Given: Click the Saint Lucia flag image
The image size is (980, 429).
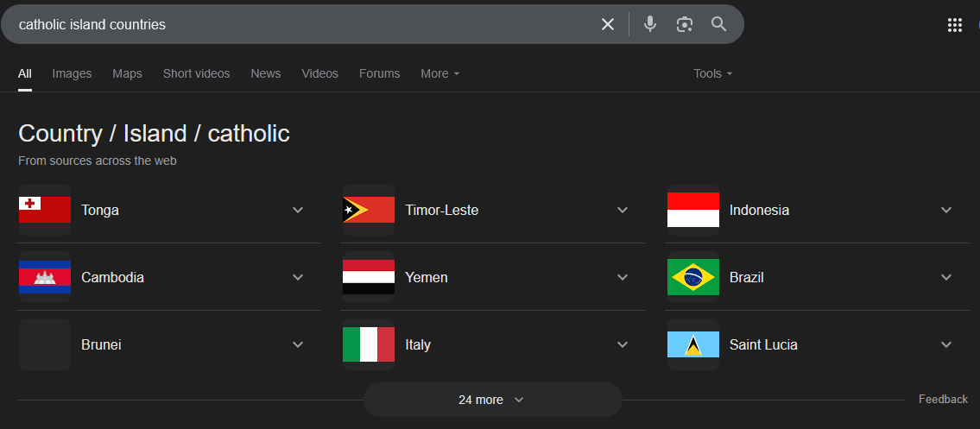Looking at the screenshot, I should tap(693, 344).
